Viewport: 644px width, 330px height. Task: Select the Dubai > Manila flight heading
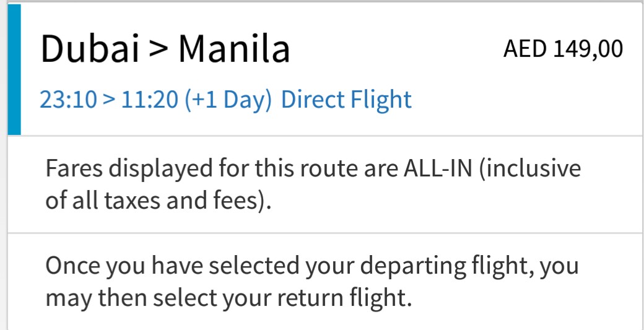165,50
